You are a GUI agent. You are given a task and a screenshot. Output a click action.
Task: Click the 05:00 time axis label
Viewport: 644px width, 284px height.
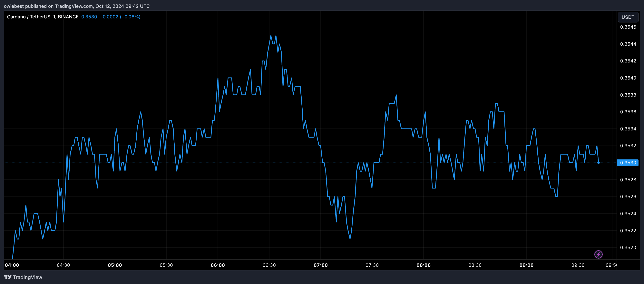click(x=115, y=265)
